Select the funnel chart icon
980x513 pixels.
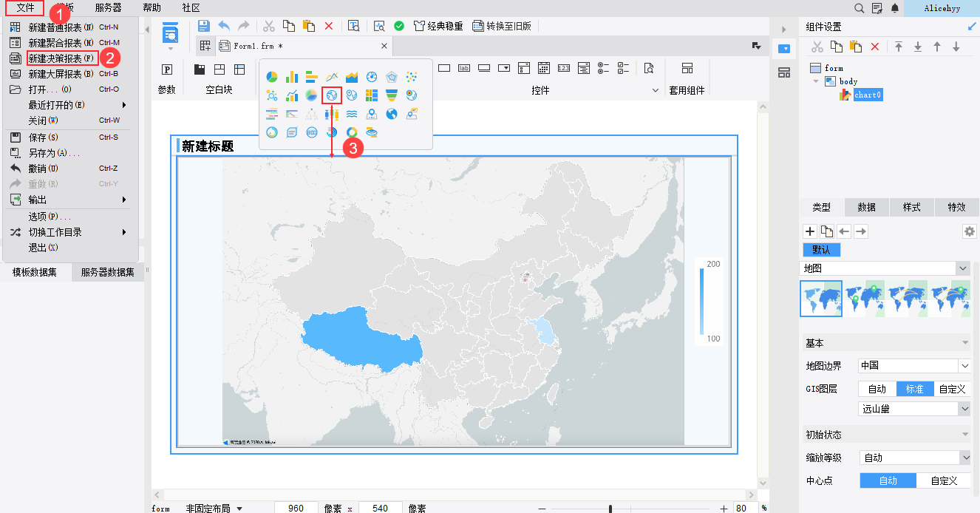click(x=392, y=95)
